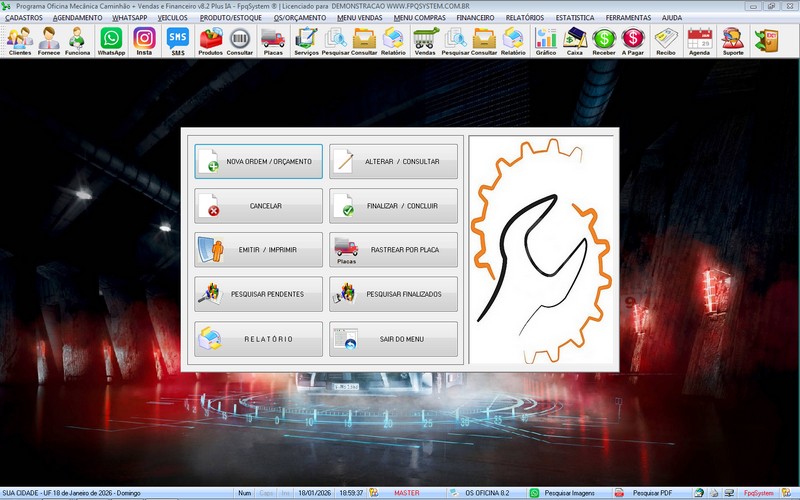Click Relatório printer icon left of Gráfico

[513, 41]
